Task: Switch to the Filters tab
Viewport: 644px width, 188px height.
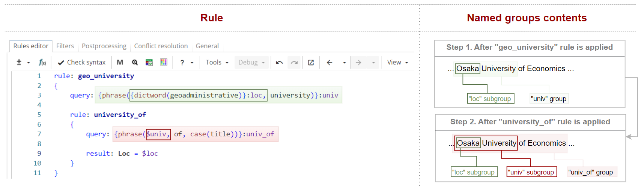Action: (x=65, y=46)
